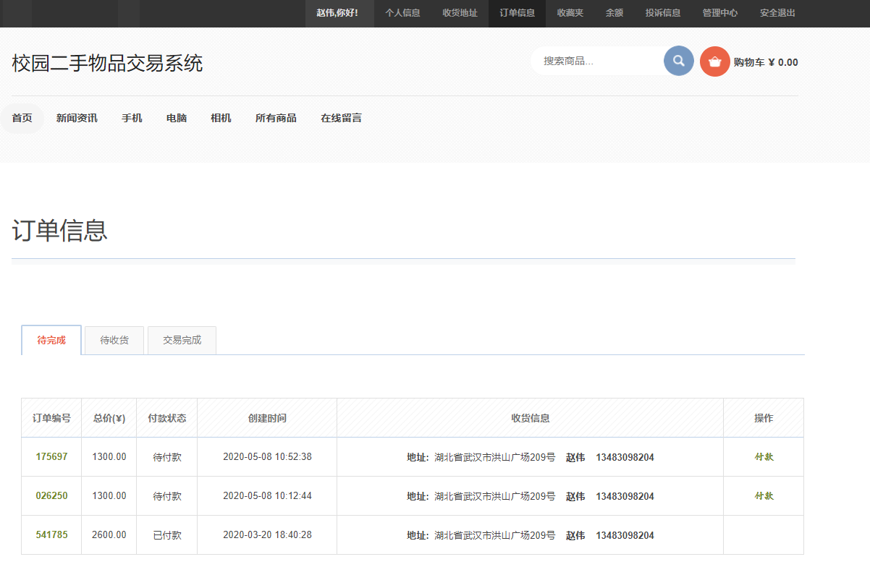This screenshot has width=870, height=588.
Task: Open order number 541785
Action: tap(51, 535)
